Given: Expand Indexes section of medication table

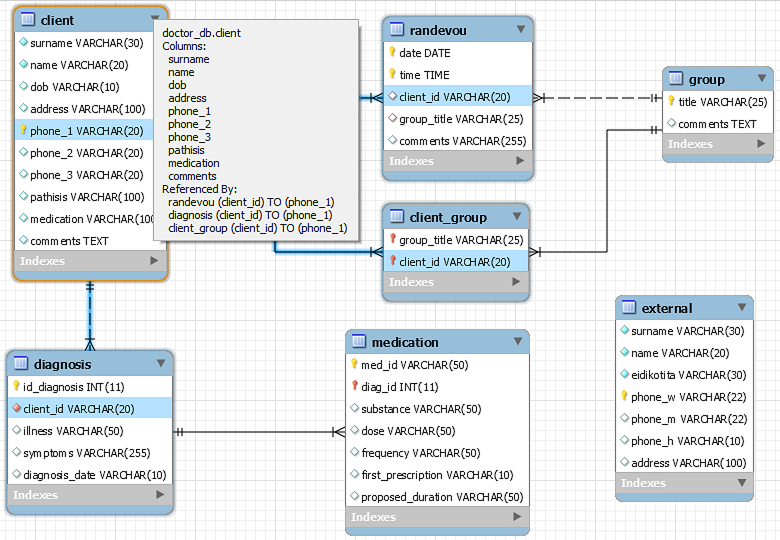Looking at the screenshot, I should [x=517, y=517].
